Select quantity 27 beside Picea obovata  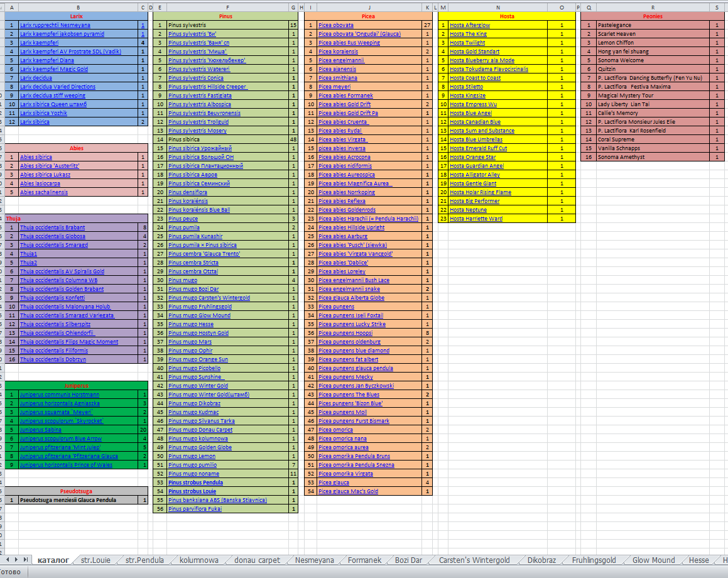click(427, 25)
